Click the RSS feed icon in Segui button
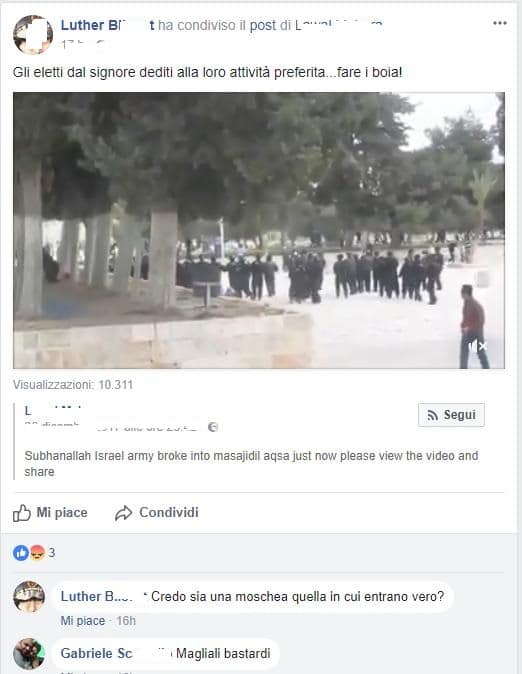This screenshot has height=674, width=522. [433, 415]
